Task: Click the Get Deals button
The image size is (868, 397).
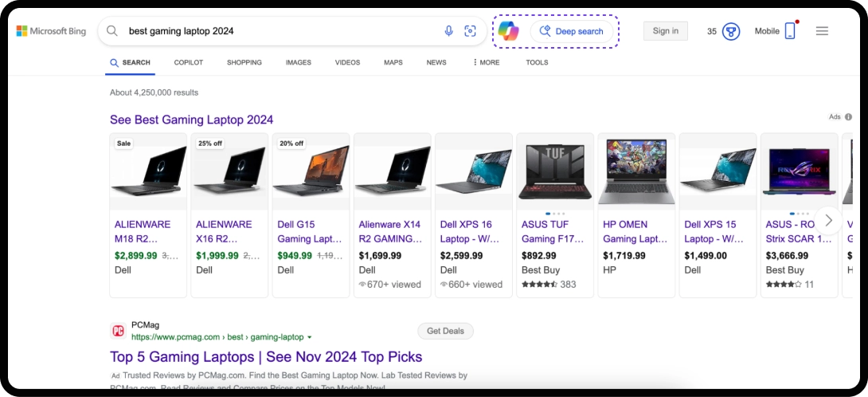Action: click(445, 331)
